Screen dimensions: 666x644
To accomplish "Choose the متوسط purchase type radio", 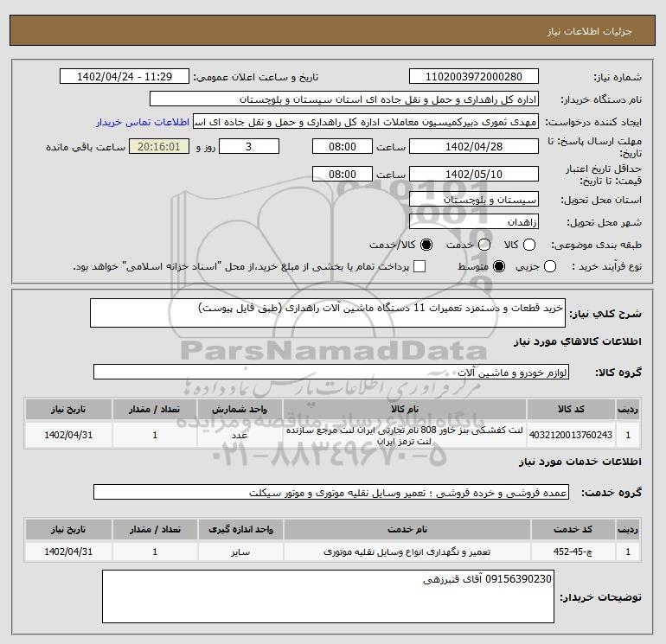I will click(x=499, y=266).
